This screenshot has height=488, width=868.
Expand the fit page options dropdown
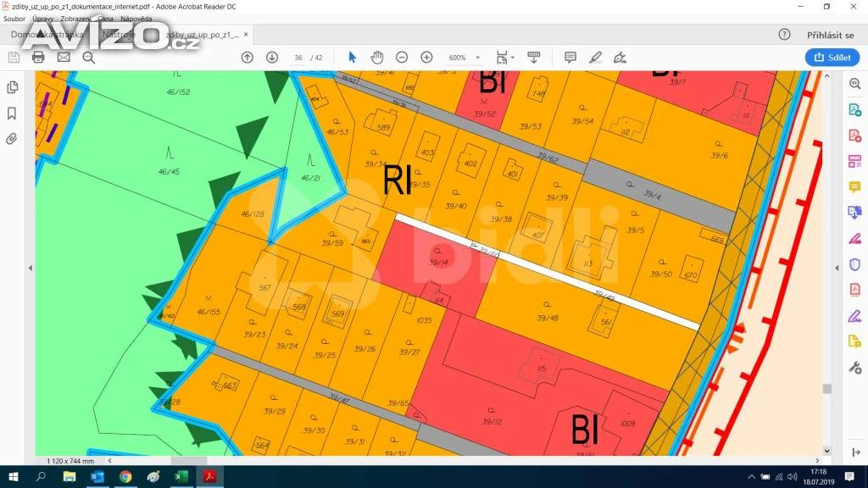tap(504, 57)
